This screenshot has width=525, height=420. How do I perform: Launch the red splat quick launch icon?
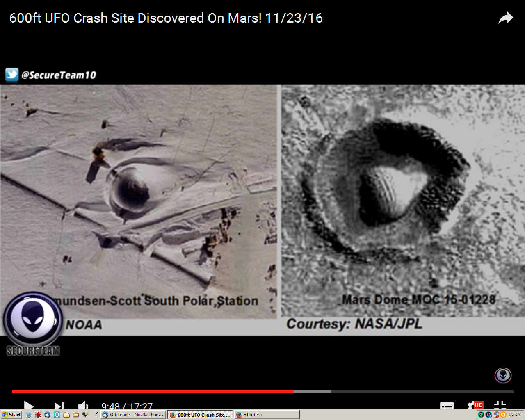[38, 415]
